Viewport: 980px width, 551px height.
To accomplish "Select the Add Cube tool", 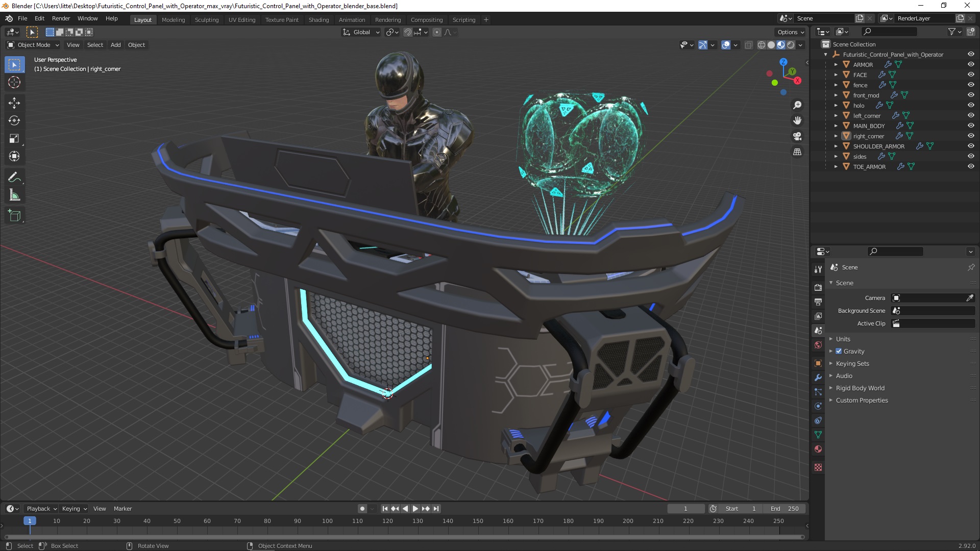I will click(14, 215).
